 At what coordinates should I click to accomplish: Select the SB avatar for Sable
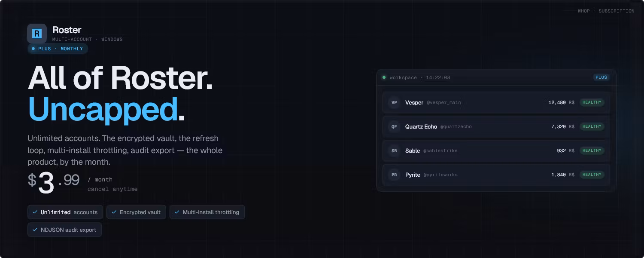pyautogui.click(x=394, y=150)
